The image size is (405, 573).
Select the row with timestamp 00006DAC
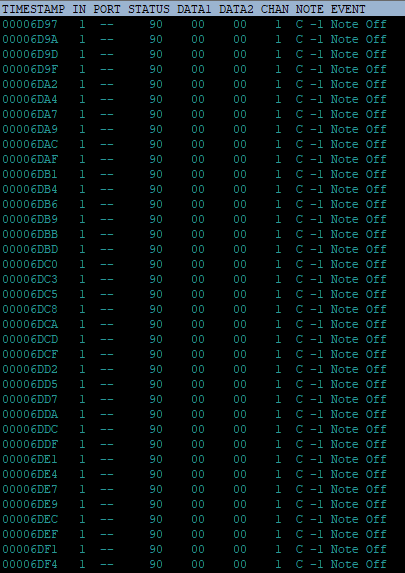pos(202,144)
